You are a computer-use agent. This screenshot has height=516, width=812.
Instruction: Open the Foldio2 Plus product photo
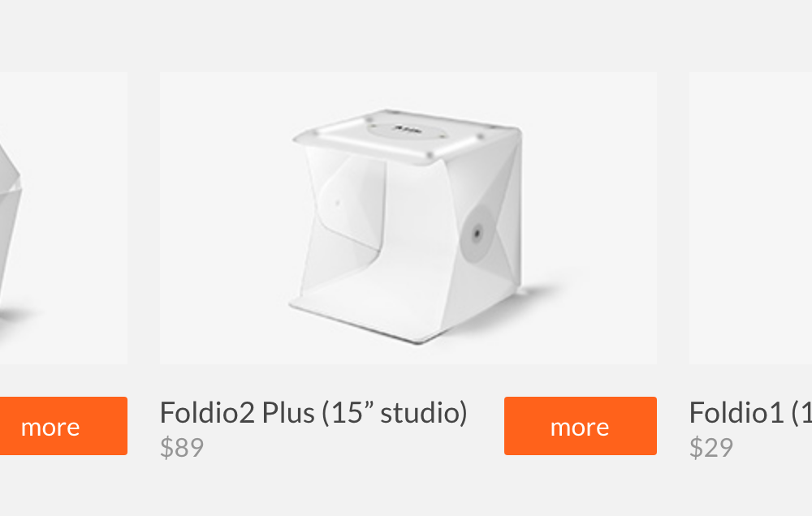[408, 218]
